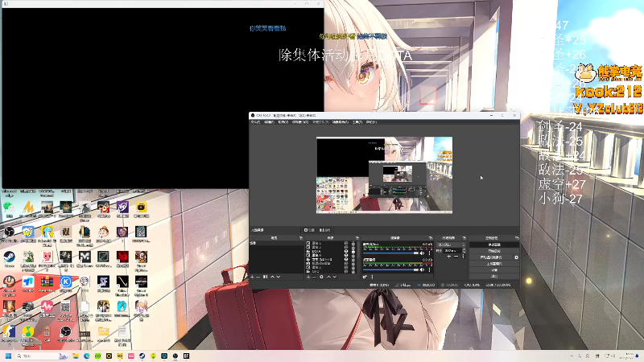The width and height of the screenshot is (644, 362).
Task: Click the Exit button in OBS Controls
Action: [494, 276]
